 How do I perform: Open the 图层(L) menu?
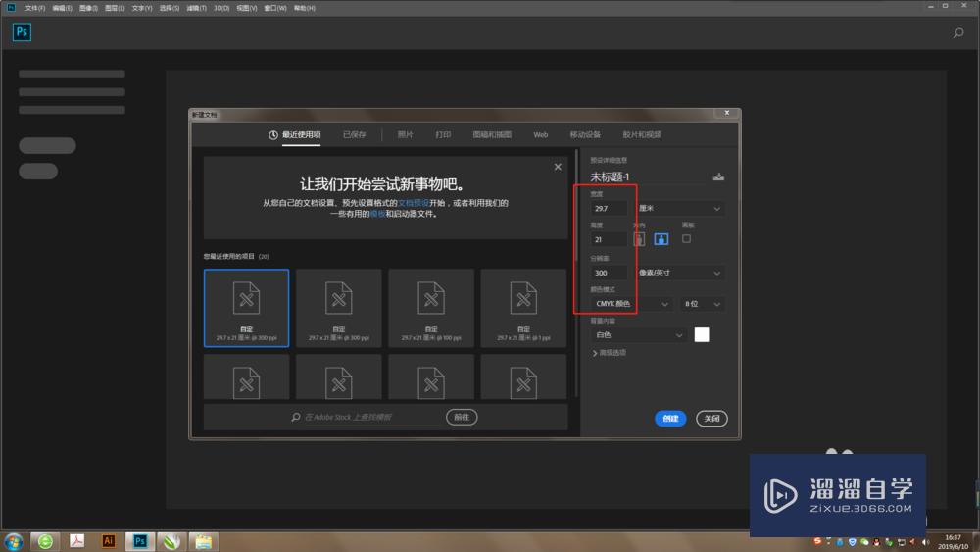(115, 8)
